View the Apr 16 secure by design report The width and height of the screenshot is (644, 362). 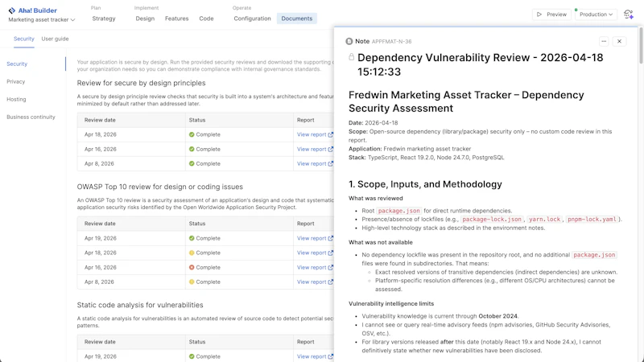point(315,149)
